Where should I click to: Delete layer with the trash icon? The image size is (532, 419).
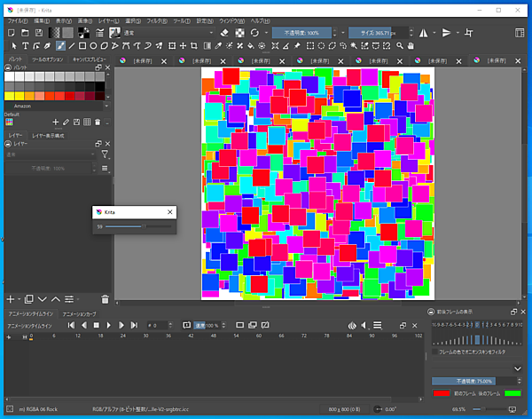[x=105, y=299]
